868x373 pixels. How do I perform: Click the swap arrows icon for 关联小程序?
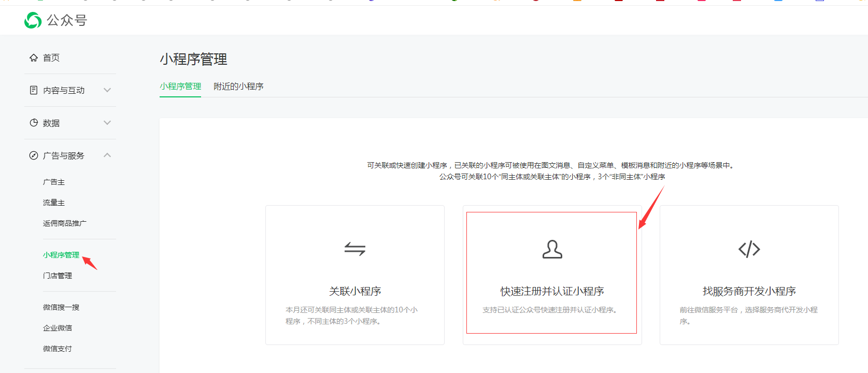click(355, 249)
